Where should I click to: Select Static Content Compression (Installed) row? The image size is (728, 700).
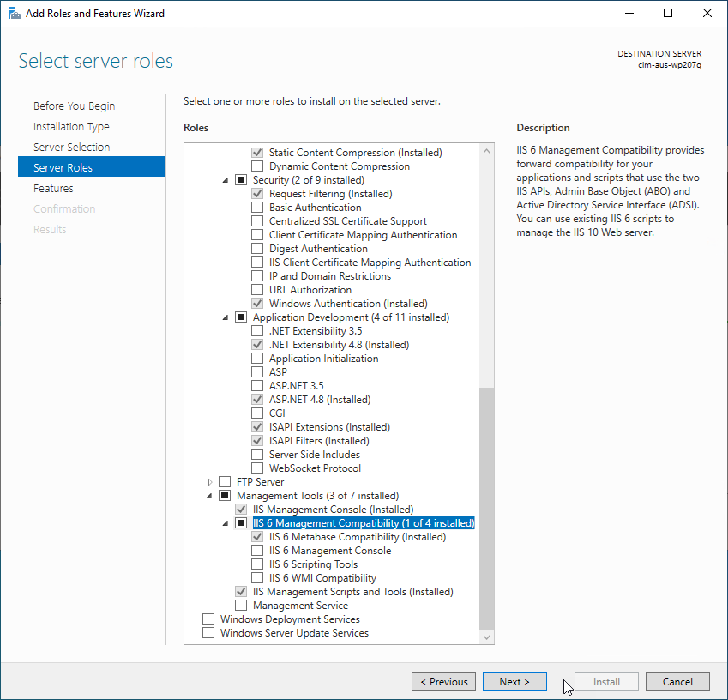click(356, 153)
